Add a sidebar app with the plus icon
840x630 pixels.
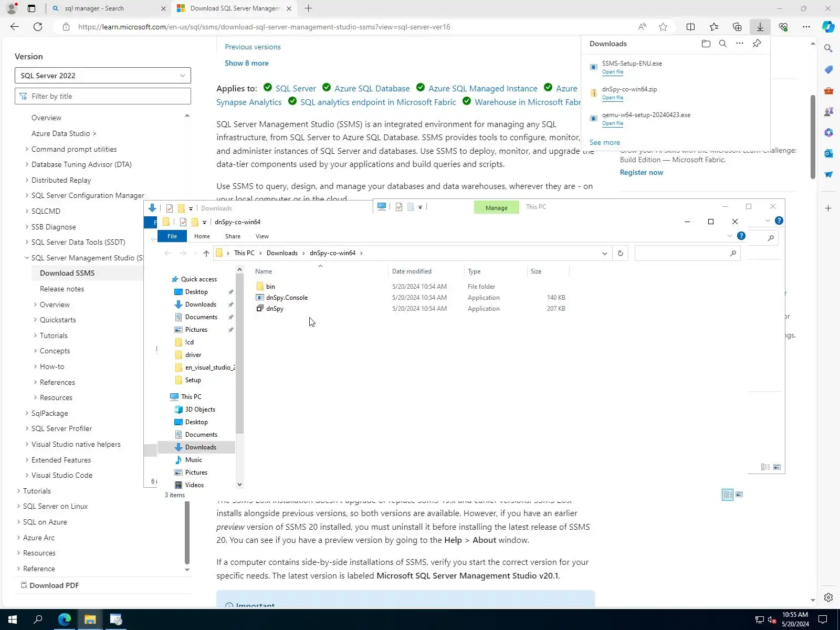[828, 208]
